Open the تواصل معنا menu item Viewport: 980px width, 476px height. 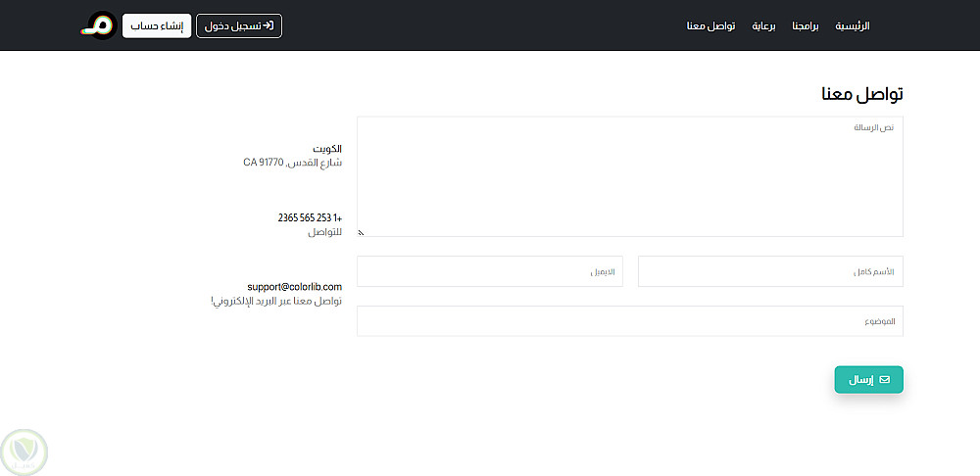pyautogui.click(x=710, y=26)
